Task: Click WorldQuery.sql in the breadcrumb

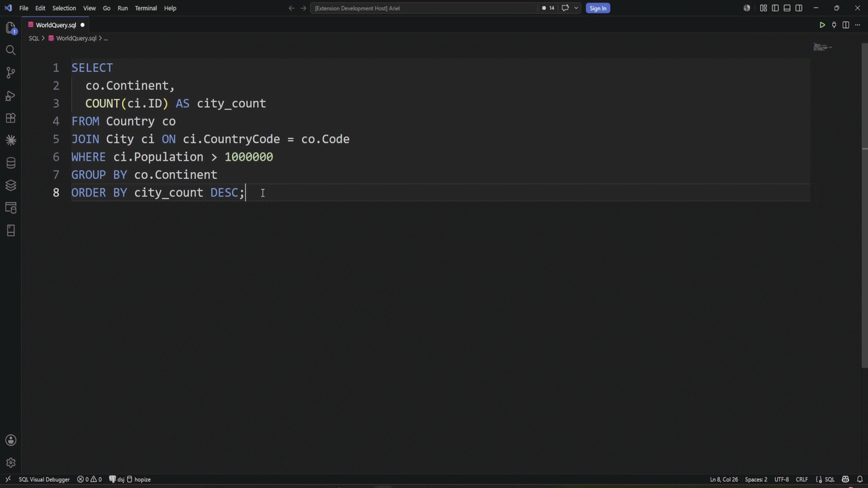Action: tap(76, 39)
